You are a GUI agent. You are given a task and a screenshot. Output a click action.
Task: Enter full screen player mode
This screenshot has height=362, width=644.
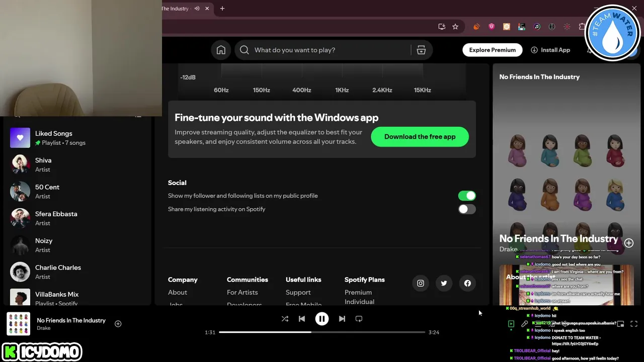click(634, 324)
